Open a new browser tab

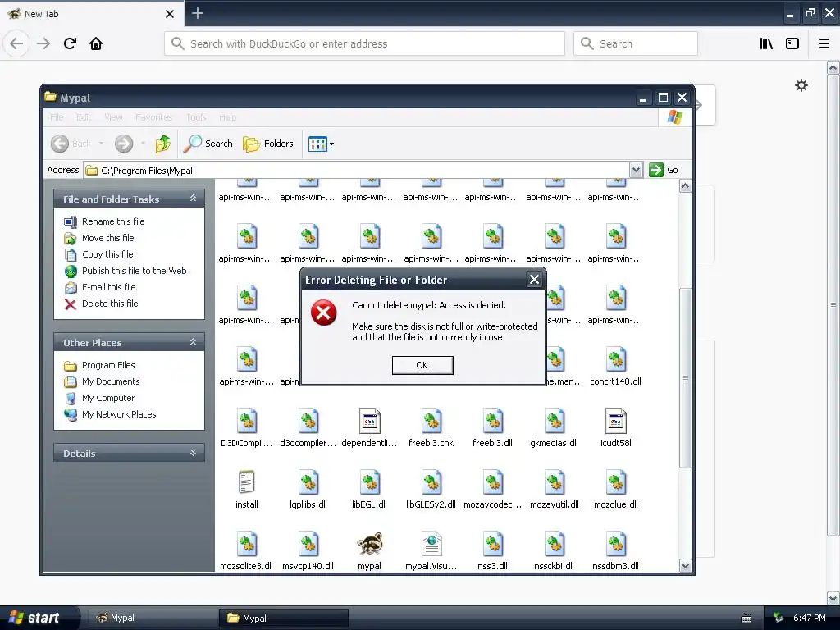(x=197, y=13)
